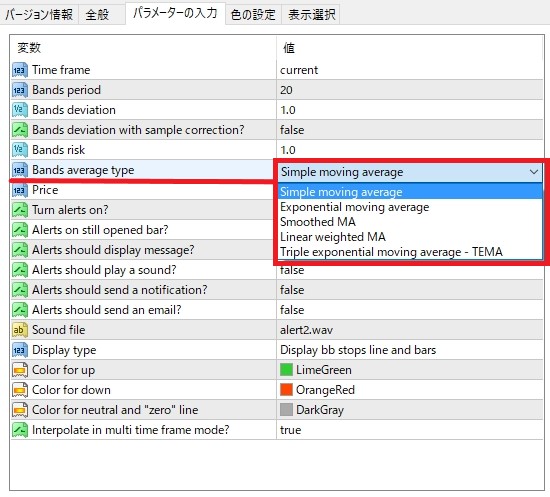Click the LimeGreen color swatch
Screen dimensions: 550x497
[286, 370]
